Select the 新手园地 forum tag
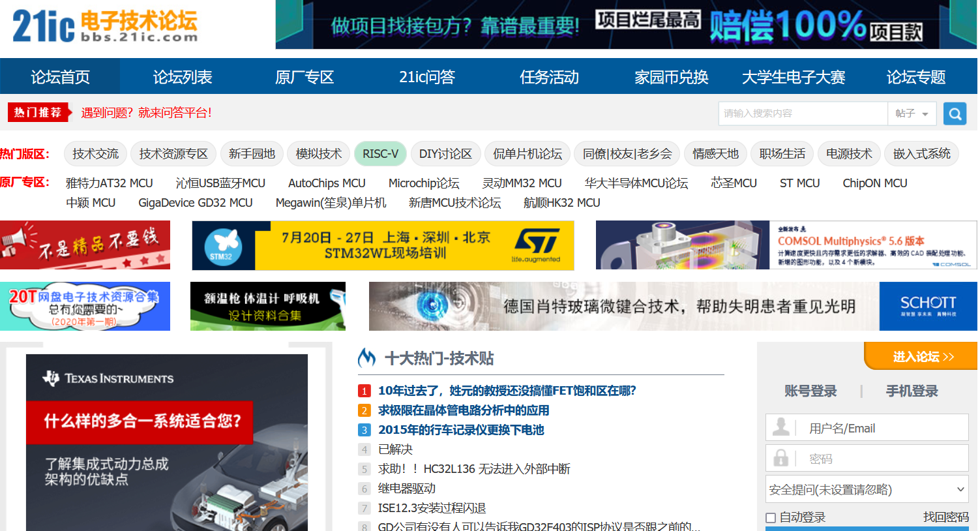Viewport: 980px width, 531px height. point(252,154)
